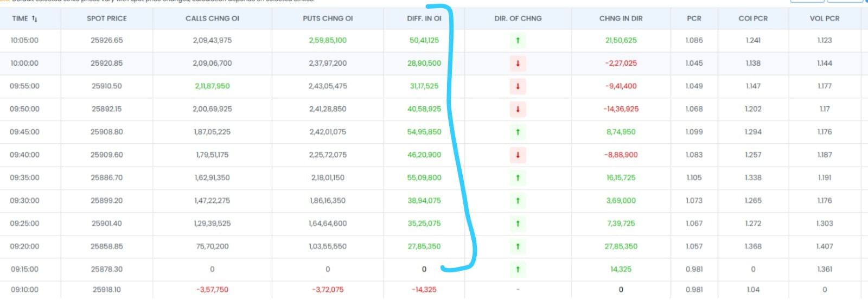Select the 25926.65 spot price cell
Viewport: 868px width, 300px height.
pyautogui.click(x=106, y=40)
